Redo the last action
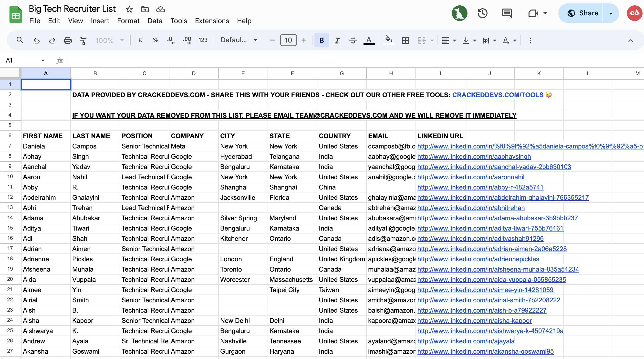 52,40
